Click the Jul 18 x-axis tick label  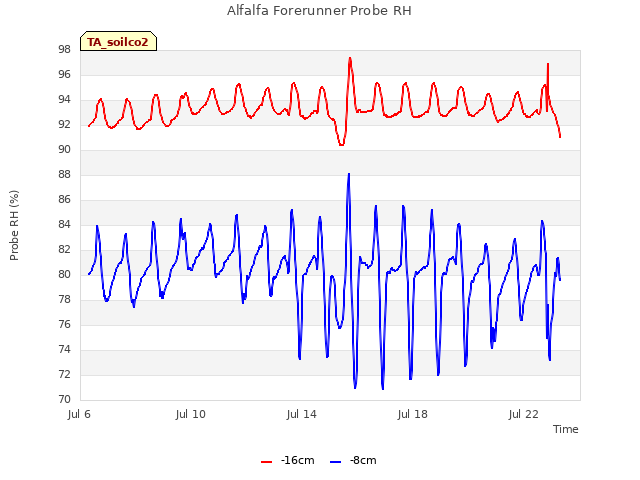click(413, 414)
